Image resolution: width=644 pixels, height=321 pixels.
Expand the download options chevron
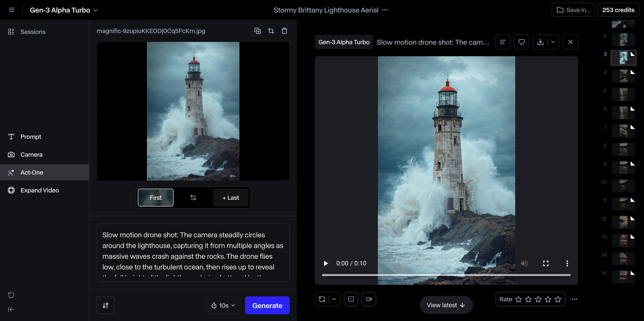(553, 42)
